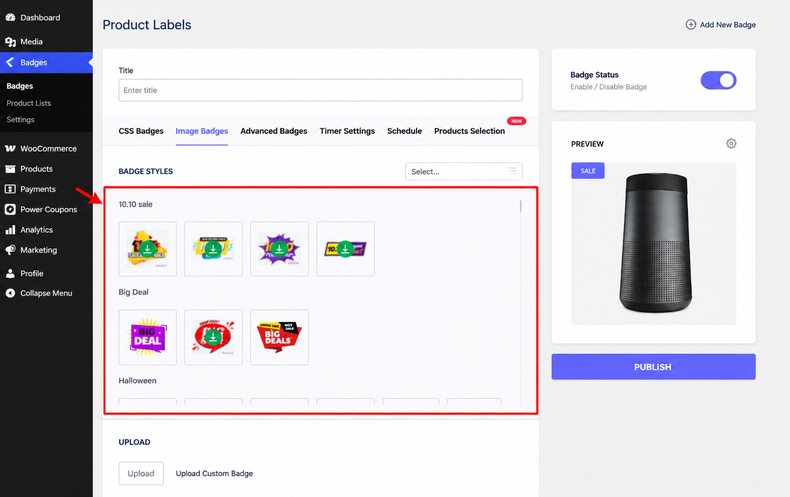
Task: Open the Schedule tab
Action: click(x=405, y=131)
